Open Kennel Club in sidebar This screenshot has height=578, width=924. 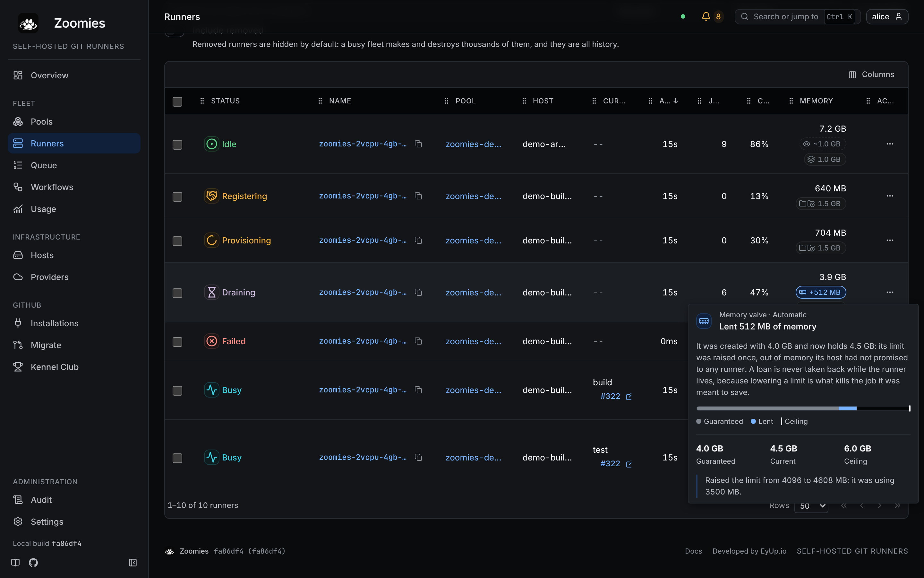tap(74, 367)
